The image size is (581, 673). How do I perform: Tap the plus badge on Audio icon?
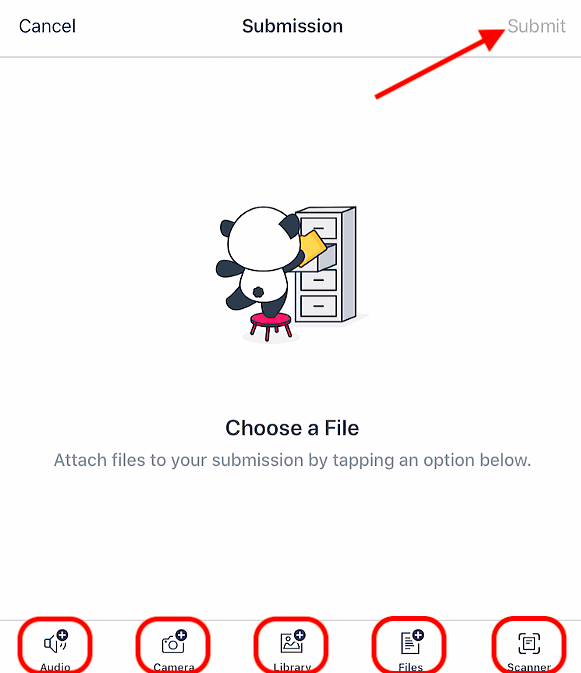click(63, 635)
